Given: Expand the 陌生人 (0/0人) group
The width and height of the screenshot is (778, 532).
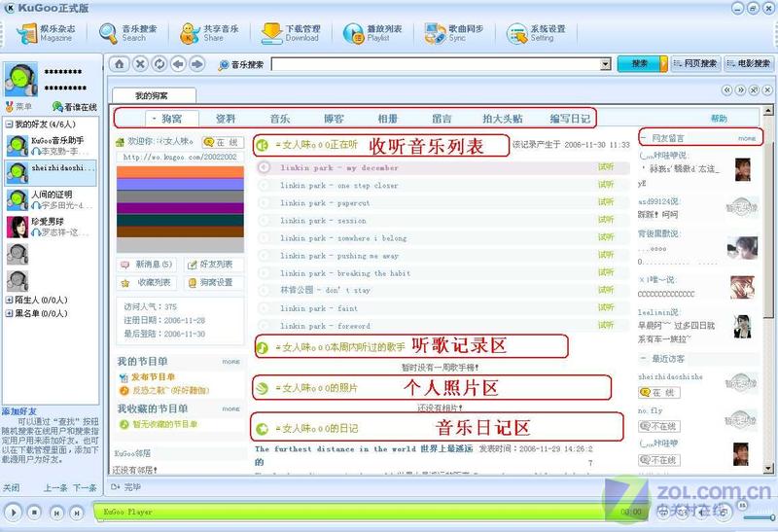Looking at the screenshot, I should pos(9,300).
